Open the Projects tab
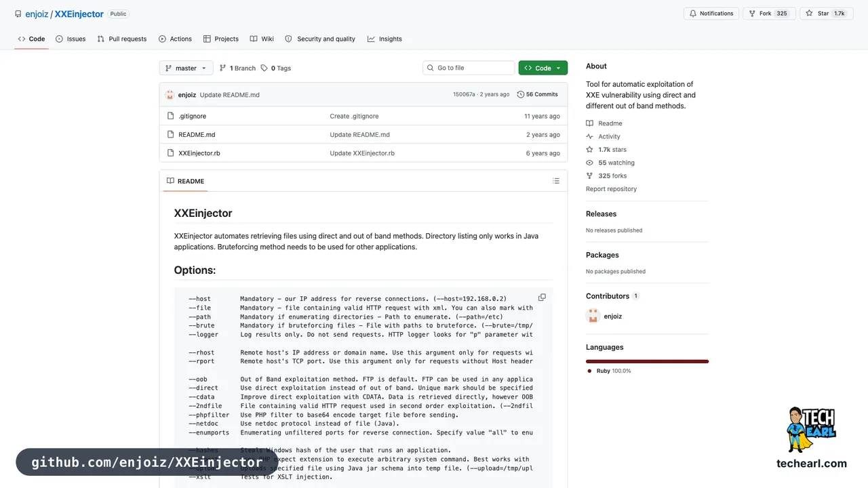 click(x=221, y=39)
